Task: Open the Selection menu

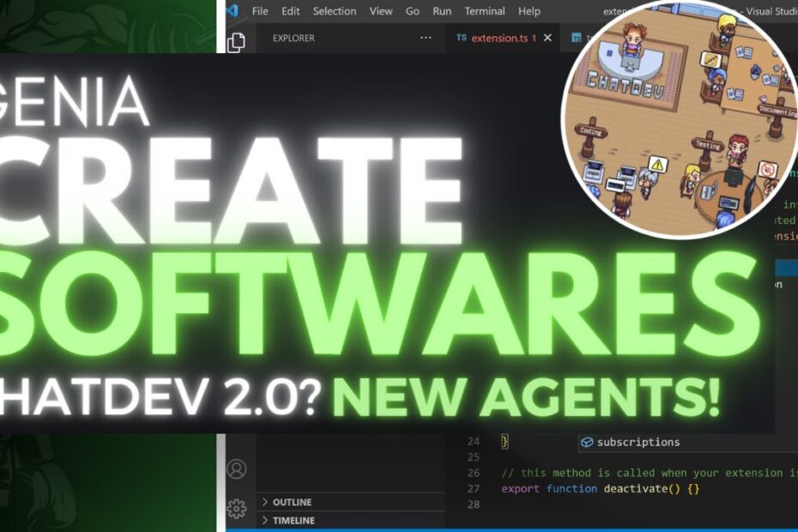Action: coord(335,11)
